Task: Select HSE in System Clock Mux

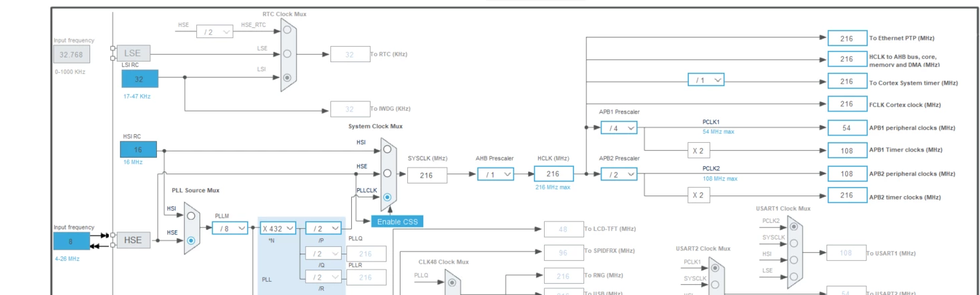Action: (387, 174)
